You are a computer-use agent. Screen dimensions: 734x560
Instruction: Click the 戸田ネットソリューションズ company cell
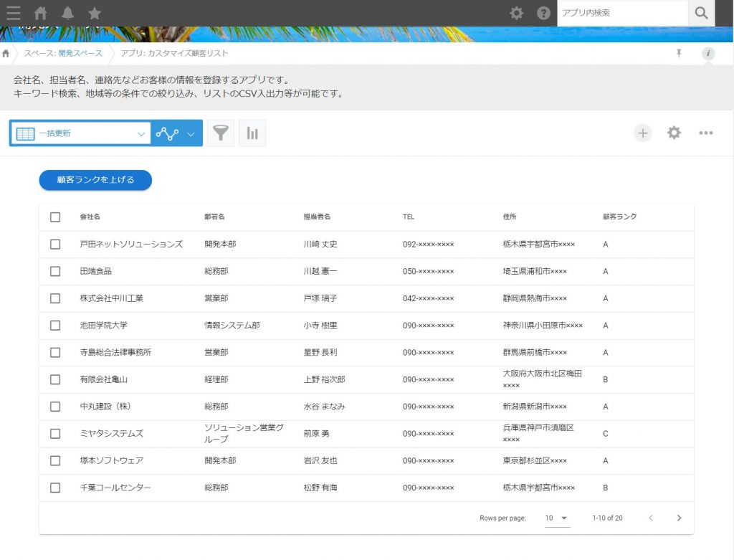click(x=131, y=244)
